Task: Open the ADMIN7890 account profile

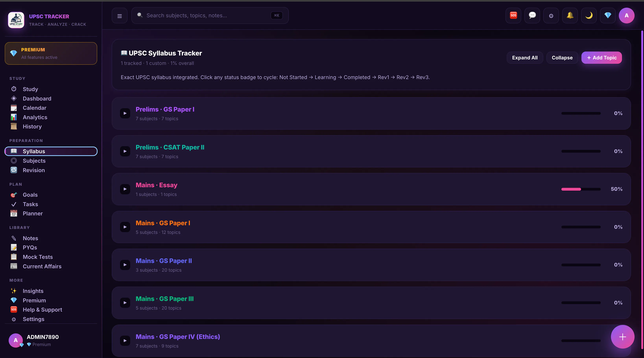Action: point(51,340)
